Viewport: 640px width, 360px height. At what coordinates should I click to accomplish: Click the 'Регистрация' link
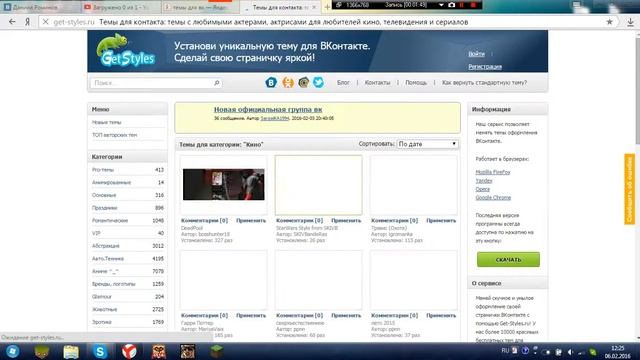485,67
